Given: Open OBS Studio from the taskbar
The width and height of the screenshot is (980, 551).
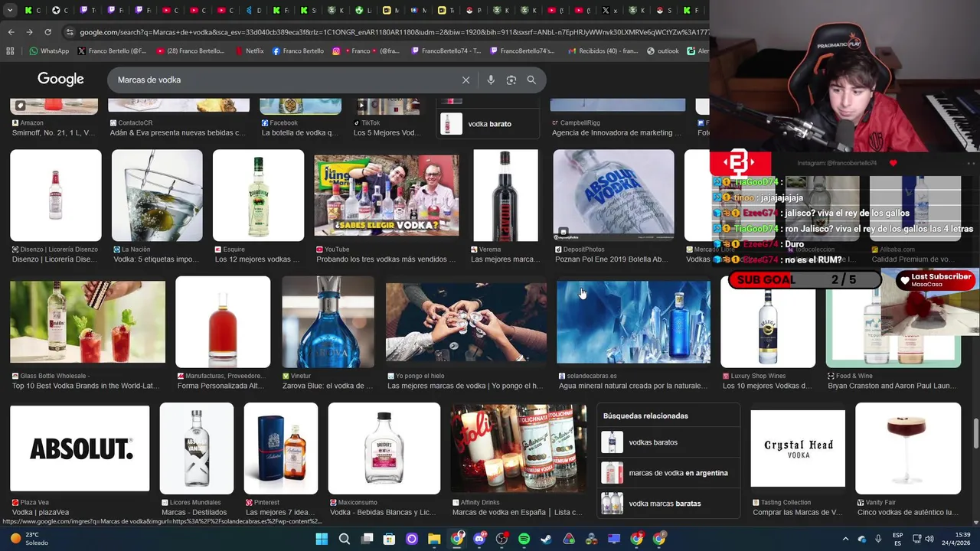Looking at the screenshot, I should click(501, 539).
